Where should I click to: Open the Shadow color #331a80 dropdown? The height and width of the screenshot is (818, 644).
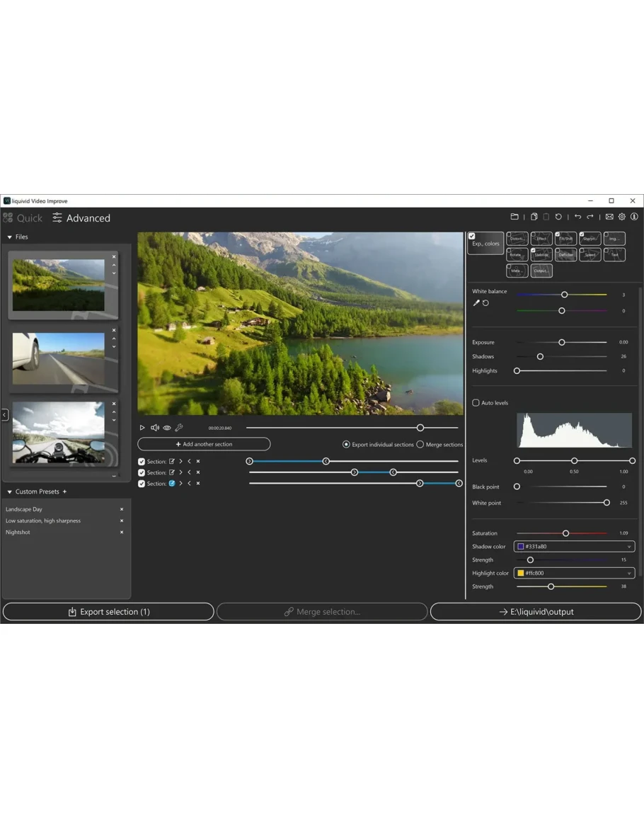coord(574,547)
